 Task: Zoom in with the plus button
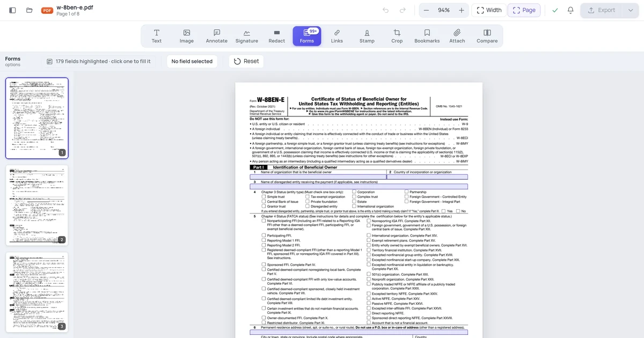tap(462, 10)
